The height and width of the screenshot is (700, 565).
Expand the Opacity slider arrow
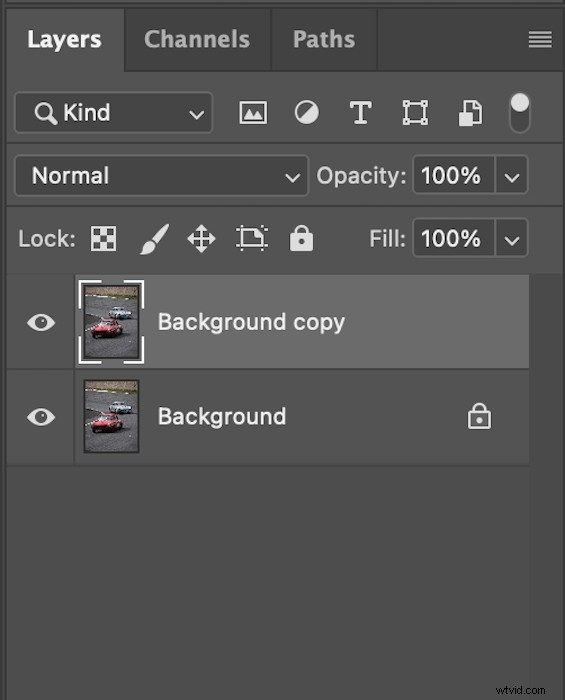point(511,175)
